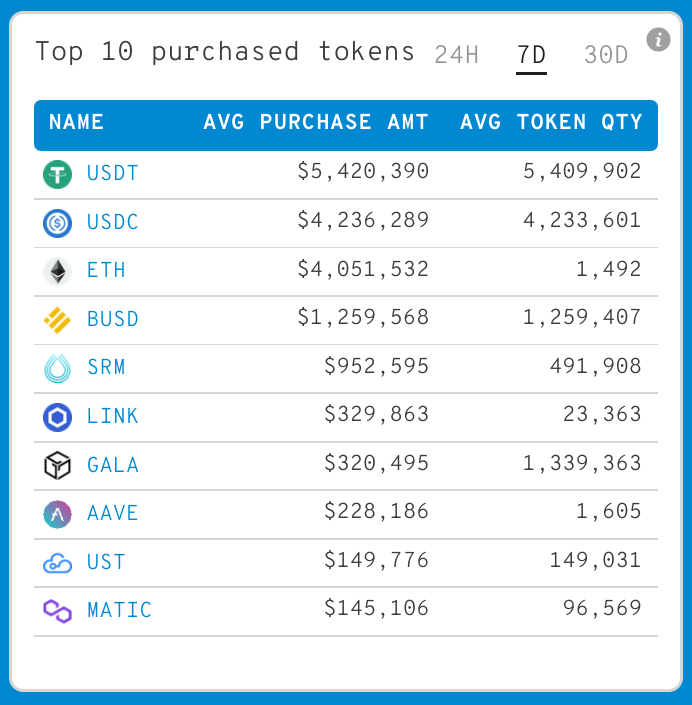692x705 pixels.
Task: Click the Chainlink hexagon icon
Action: point(58,417)
